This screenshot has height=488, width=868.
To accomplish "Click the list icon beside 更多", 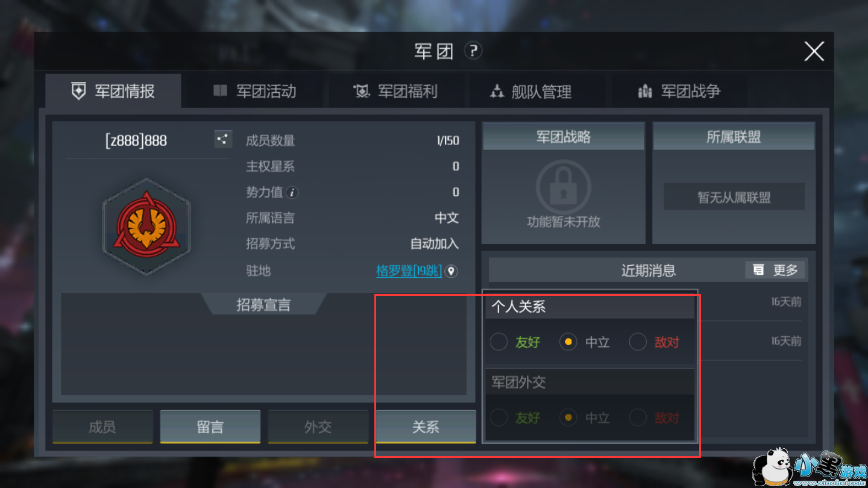I will [x=758, y=270].
